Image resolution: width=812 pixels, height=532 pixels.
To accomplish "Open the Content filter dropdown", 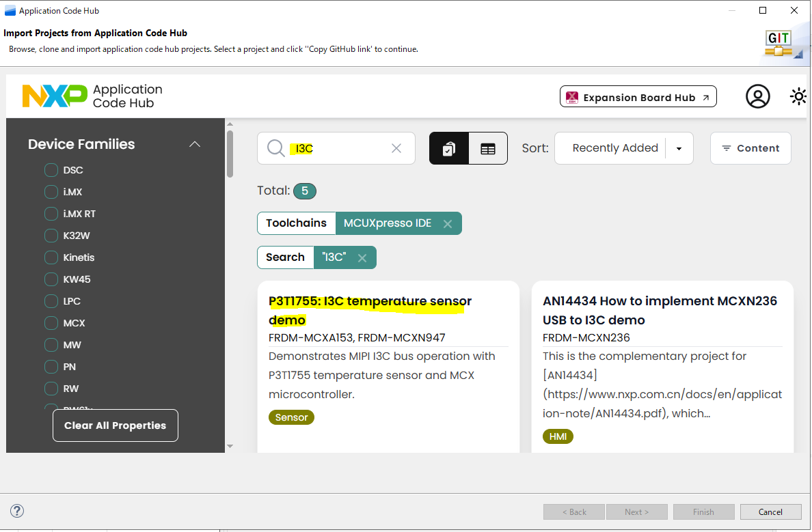I will [750, 148].
